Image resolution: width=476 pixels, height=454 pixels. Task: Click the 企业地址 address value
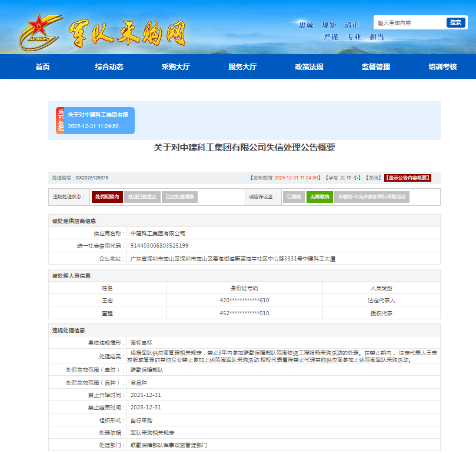(233, 259)
